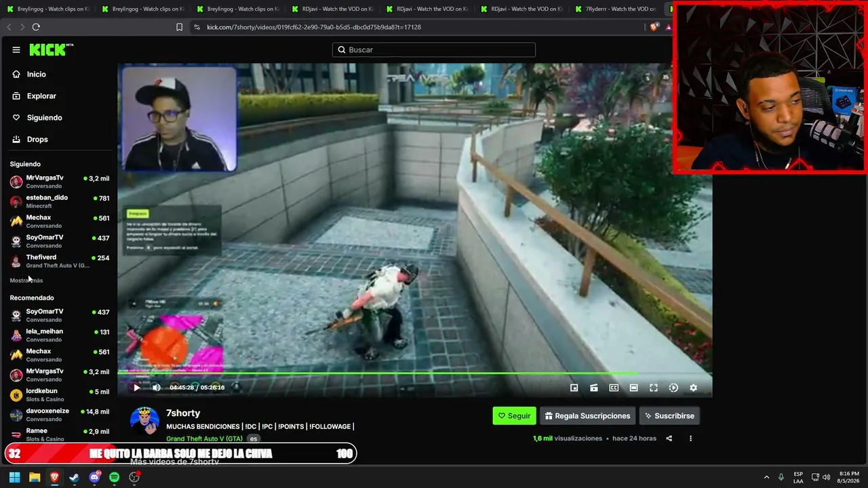Open the 7shorty channel avatar
This screenshot has width=868, height=488.
point(144,421)
